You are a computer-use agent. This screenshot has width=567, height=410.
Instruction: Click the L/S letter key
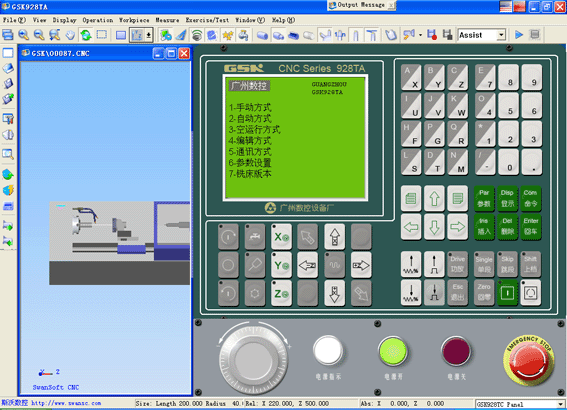411,162
